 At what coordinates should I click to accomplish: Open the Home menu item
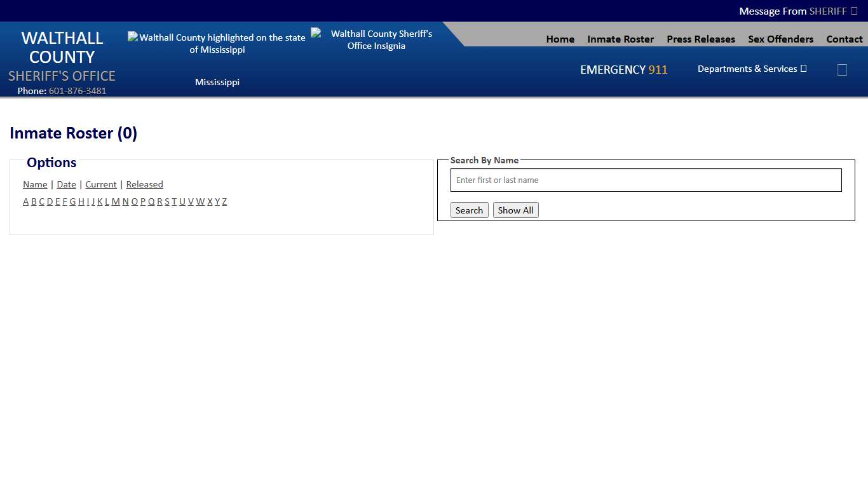560,39
